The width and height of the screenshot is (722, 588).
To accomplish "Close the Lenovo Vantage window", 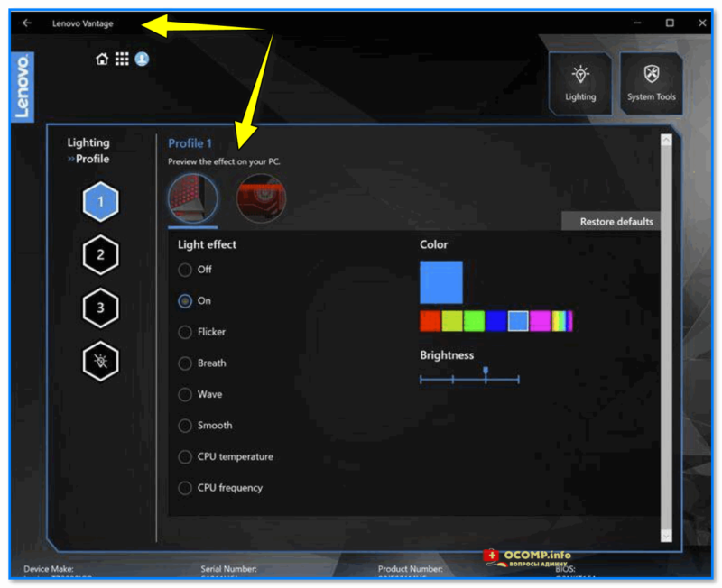I will tap(702, 23).
